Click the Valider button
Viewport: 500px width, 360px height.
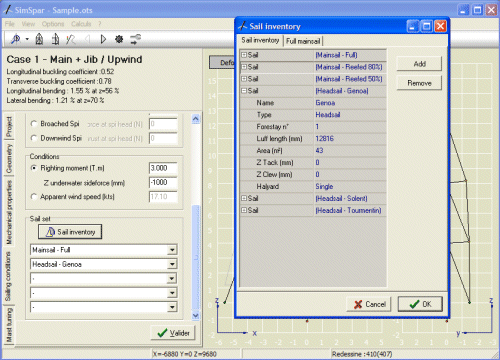click(173, 333)
